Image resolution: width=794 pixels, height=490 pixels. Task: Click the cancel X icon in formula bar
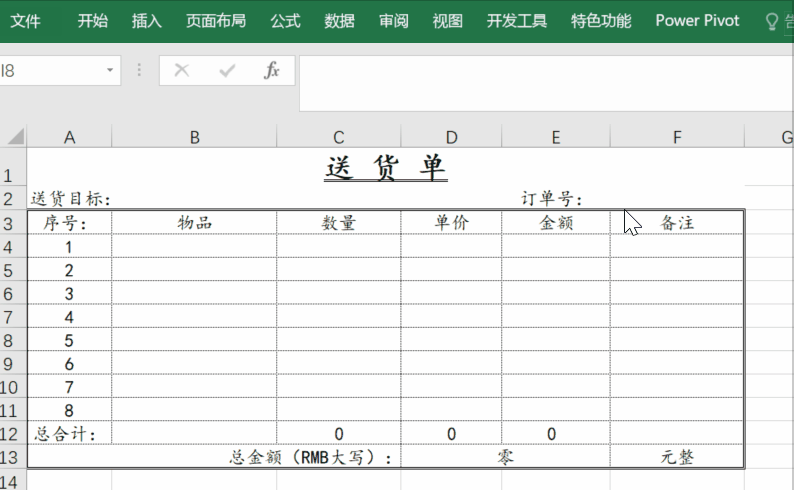(182, 70)
